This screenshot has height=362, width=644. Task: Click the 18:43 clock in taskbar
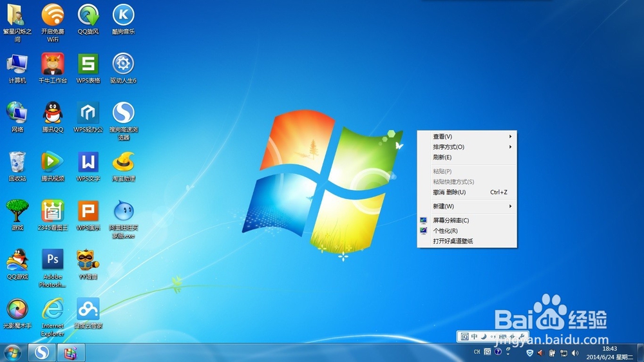click(609, 348)
